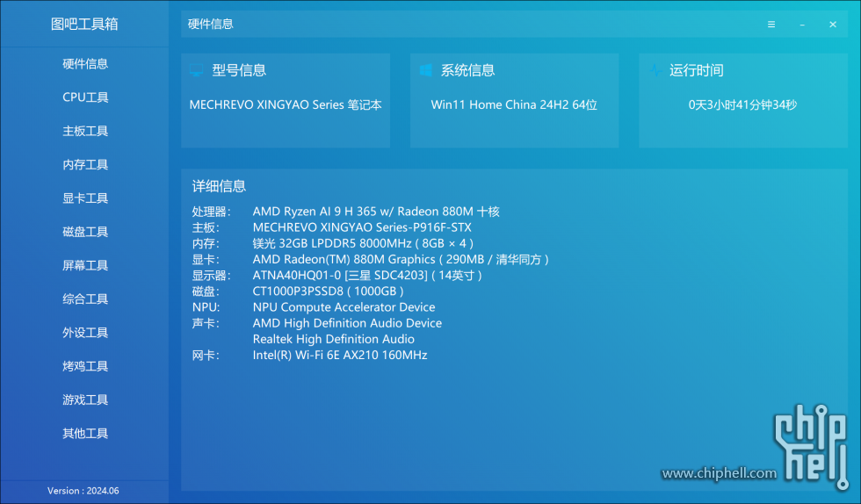Select 硬件信息 in the sidebar
Image resolution: width=861 pixels, height=504 pixels.
tap(85, 64)
